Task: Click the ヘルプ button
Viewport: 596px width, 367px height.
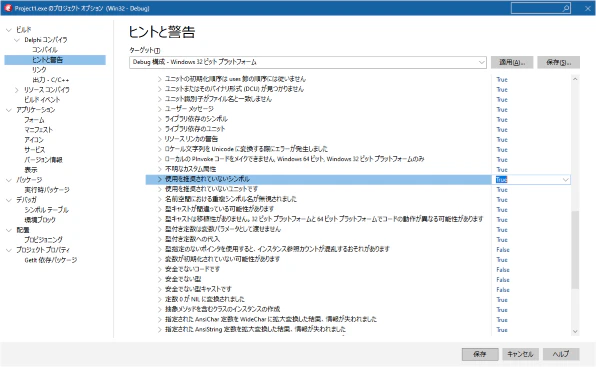Action: [561, 354]
